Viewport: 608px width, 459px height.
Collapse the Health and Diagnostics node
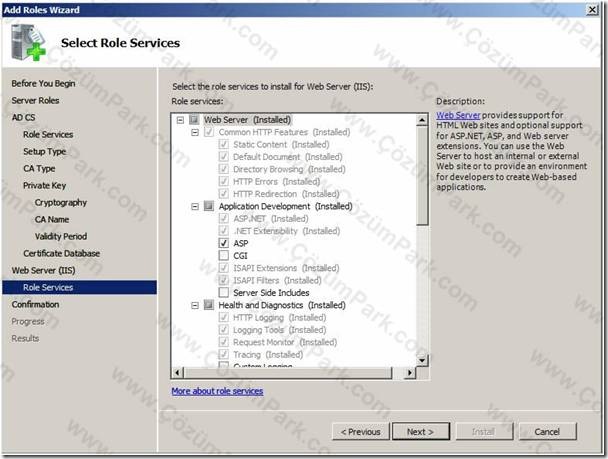pyautogui.click(x=195, y=305)
